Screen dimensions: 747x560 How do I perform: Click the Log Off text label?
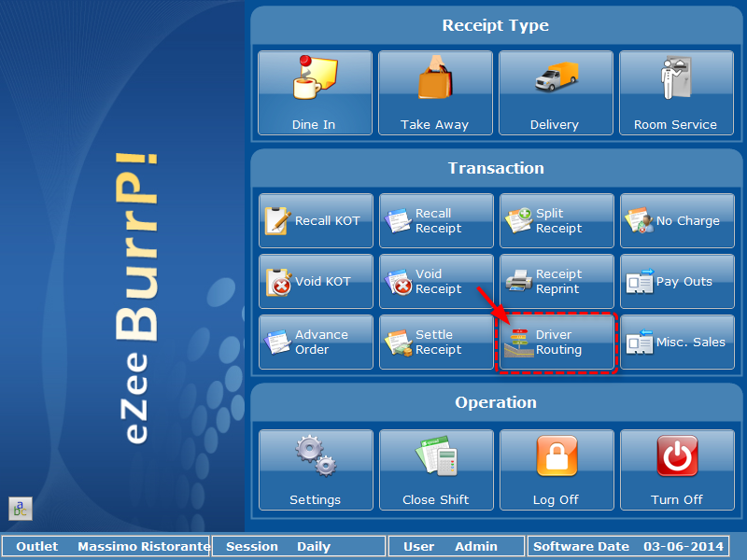[x=556, y=499]
